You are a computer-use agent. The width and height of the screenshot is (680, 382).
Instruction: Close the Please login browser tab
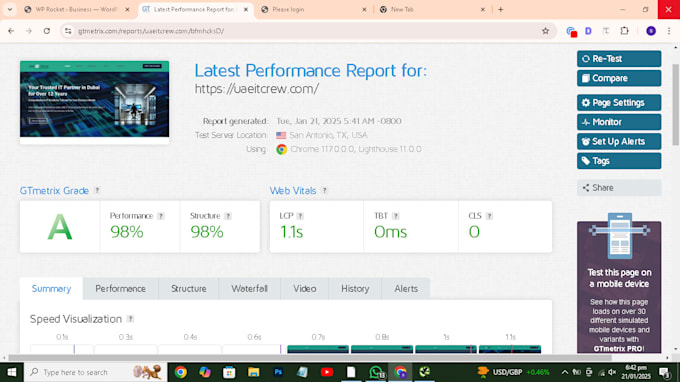(364, 9)
